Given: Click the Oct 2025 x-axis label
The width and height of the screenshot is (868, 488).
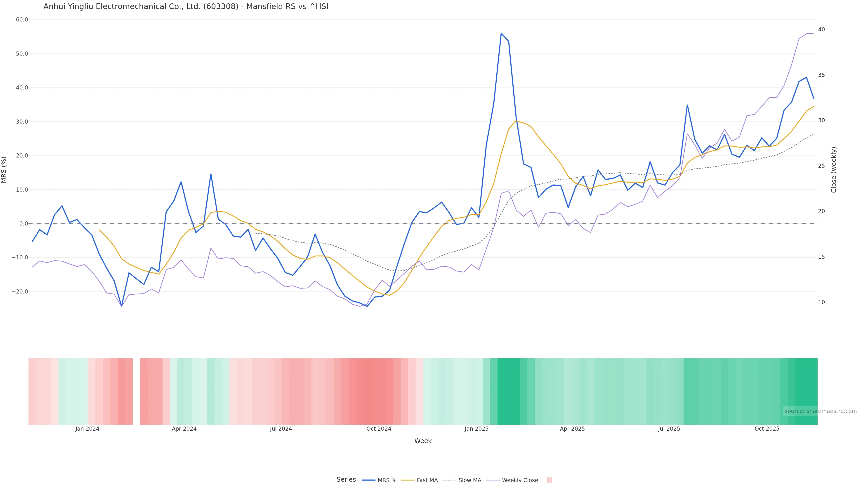Looking at the screenshot, I should (x=767, y=429).
